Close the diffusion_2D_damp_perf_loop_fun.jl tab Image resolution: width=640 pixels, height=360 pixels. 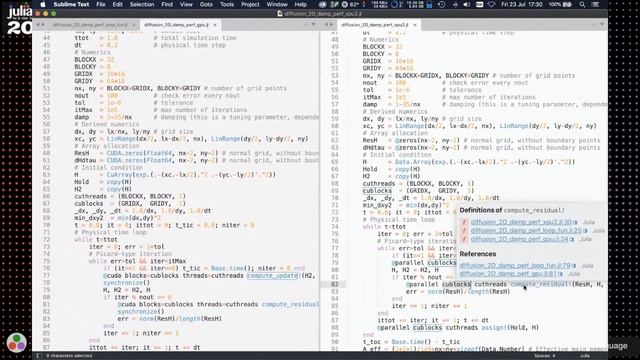click(x=133, y=25)
